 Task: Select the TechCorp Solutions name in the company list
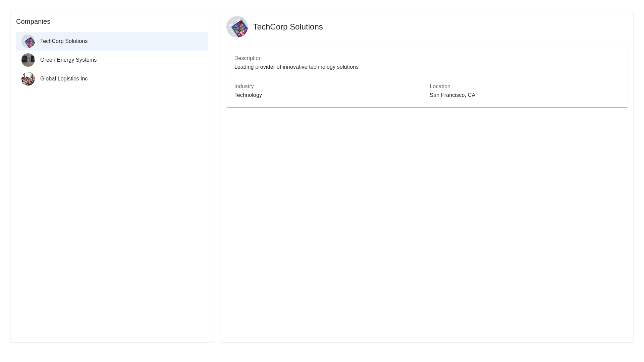click(x=64, y=41)
